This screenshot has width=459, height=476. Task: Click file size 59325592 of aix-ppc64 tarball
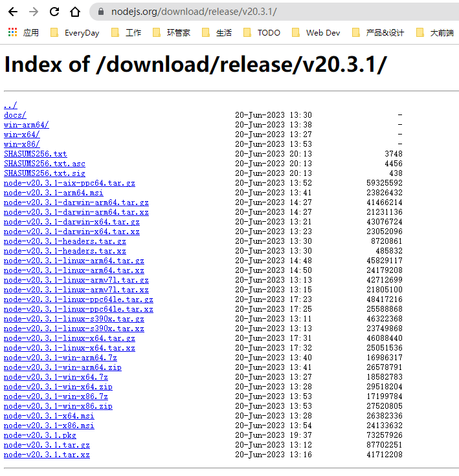(384, 183)
